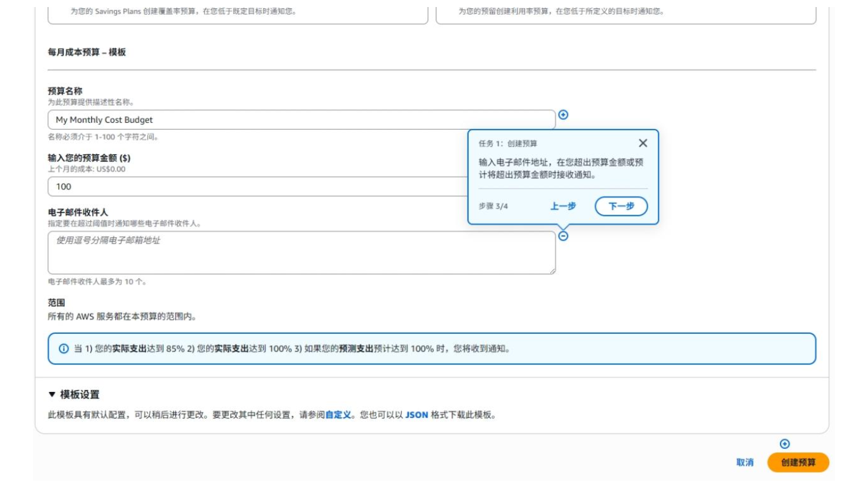Collapse the 模板设置 section triangle
The width and height of the screenshot is (868, 487).
[x=52, y=394]
